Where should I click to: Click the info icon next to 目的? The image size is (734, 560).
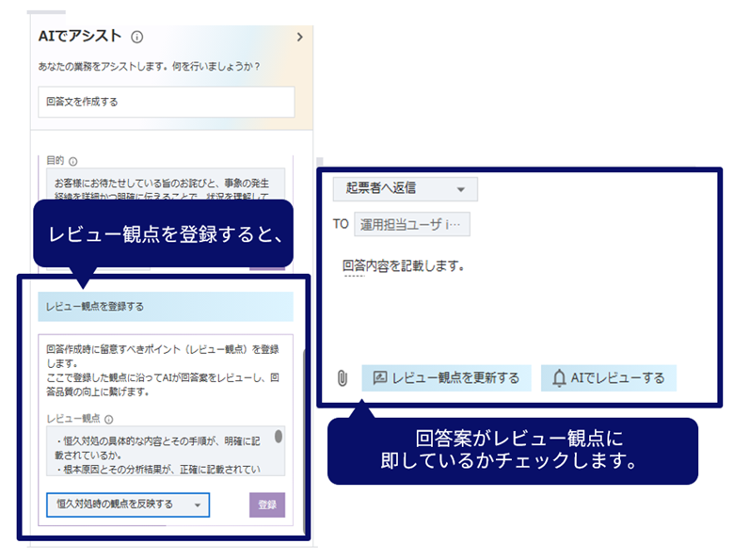[72, 161]
